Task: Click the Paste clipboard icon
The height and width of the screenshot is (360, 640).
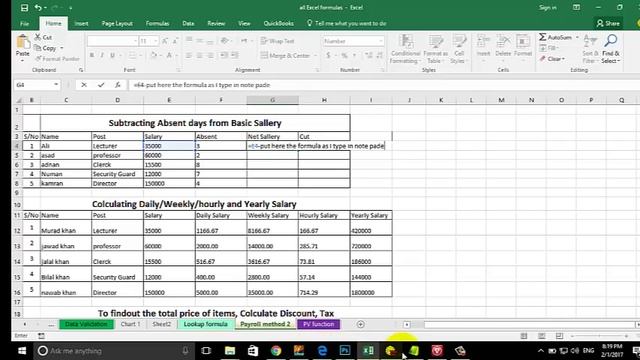Action: coord(23,42)
